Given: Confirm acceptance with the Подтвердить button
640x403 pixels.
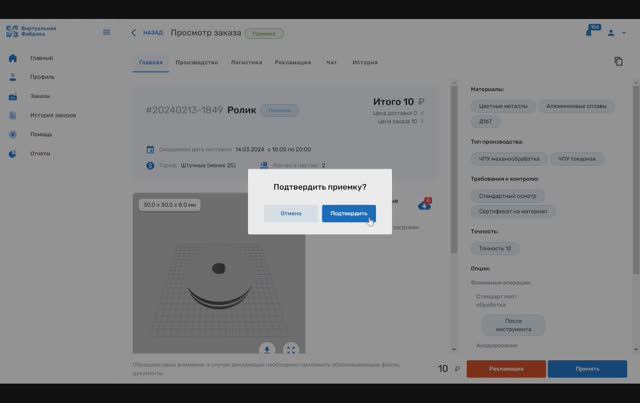Looking at the screenshot, I should (x=349, y=214).
